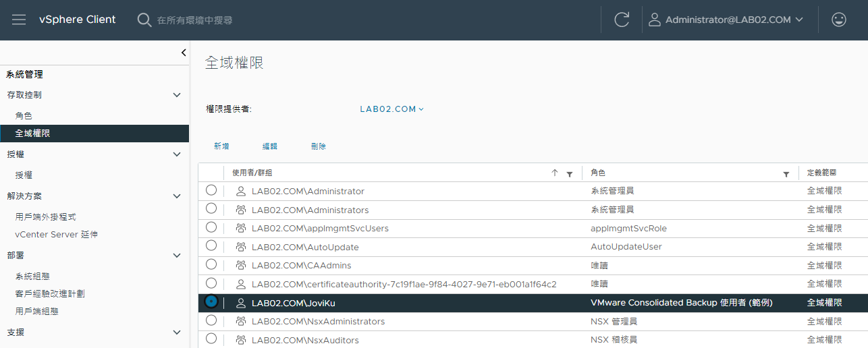Click 唯讀 role in the CAAdmins row
The width and height of the screenshot is (868, 348).
click(599, 266)
